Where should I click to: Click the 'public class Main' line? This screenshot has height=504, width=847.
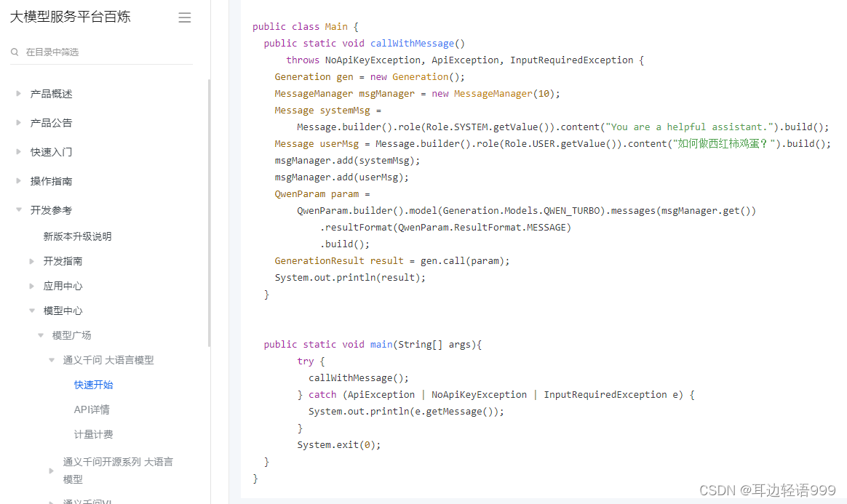[x=305, y=26]
